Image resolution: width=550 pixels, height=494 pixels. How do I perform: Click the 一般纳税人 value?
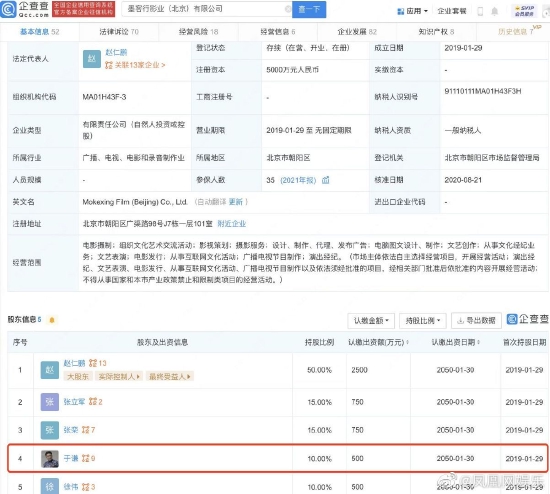[x=463, y=131]
